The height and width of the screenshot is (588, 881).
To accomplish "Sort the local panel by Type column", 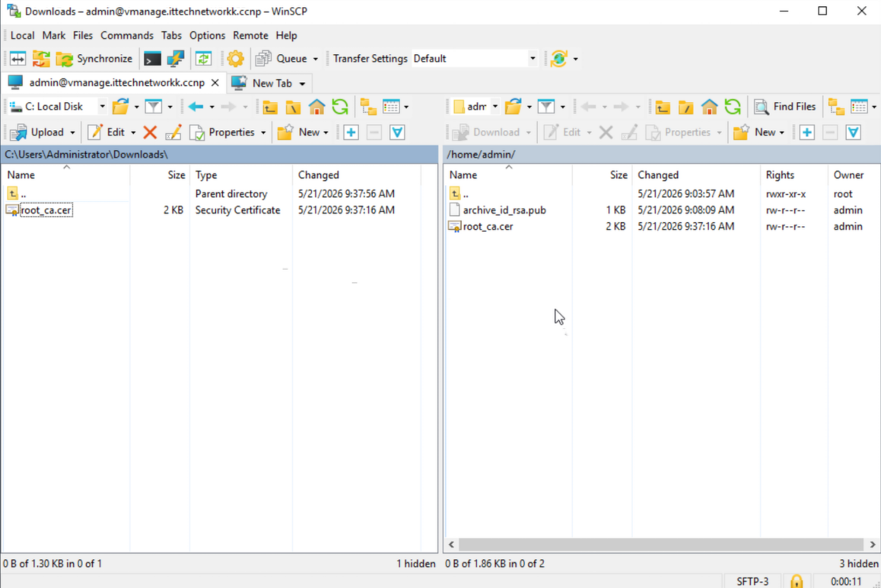I will pyautogui.click(x=240, y=175).
